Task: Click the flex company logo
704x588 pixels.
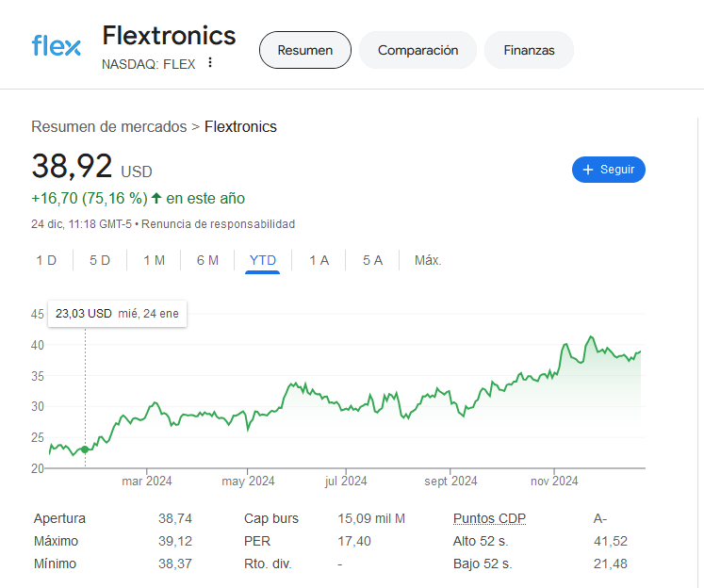Action: click(x=57, y=45)
